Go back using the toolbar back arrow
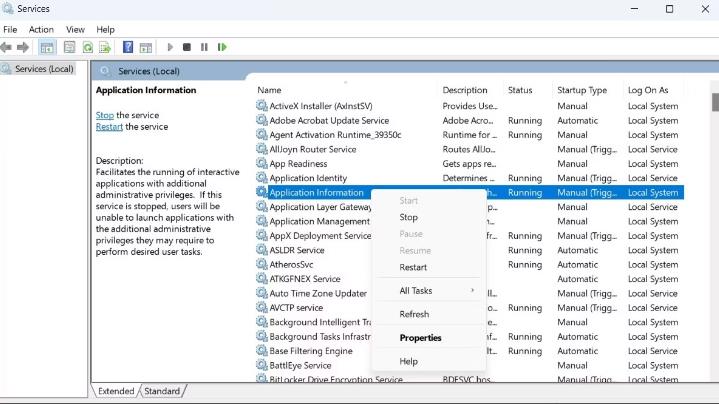The image size is (719, 404). (6, 47)
